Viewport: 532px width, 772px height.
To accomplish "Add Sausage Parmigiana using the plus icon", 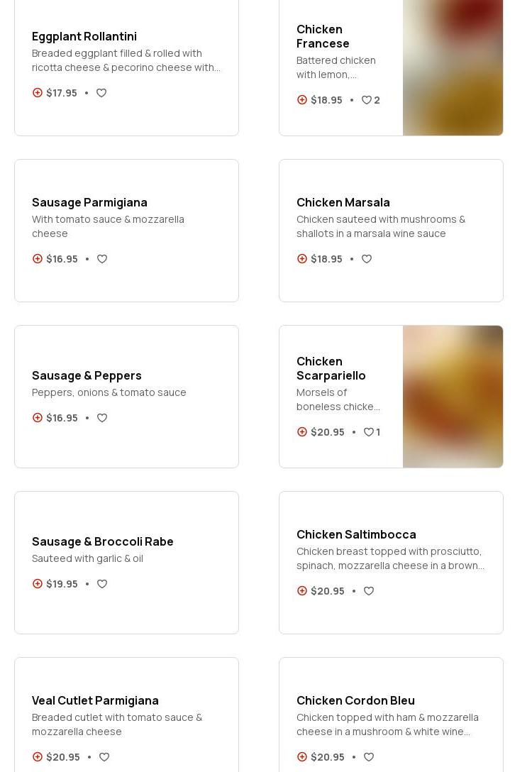I will click(x=38, y=259).
